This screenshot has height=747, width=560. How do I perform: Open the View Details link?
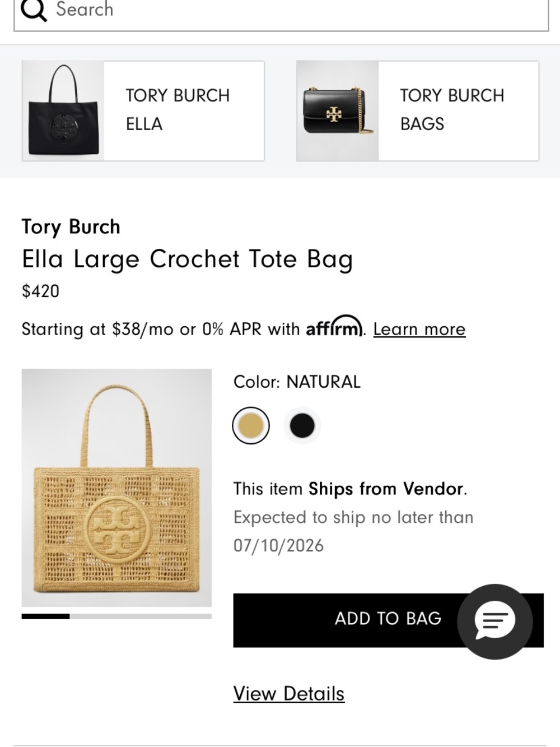coord(289,693)
